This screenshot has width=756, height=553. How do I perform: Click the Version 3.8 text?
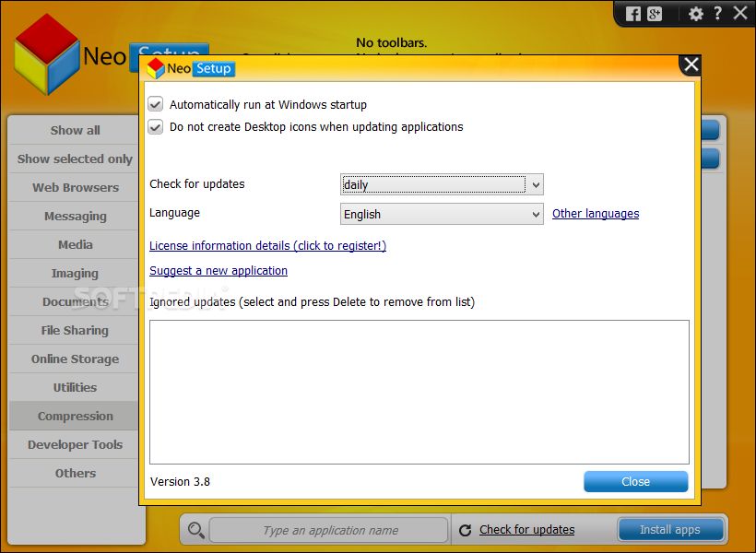[180, 482]
